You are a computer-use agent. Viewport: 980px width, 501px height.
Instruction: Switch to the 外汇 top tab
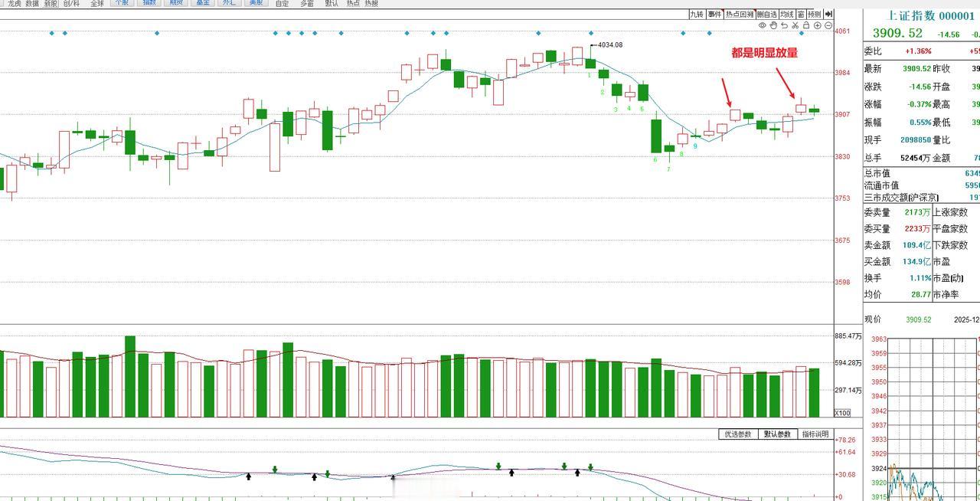(228, 3)
